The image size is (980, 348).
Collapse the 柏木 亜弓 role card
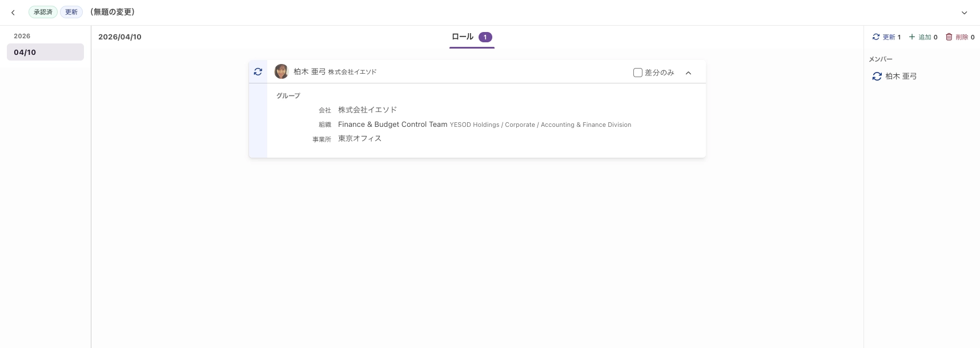pos(688,73)
